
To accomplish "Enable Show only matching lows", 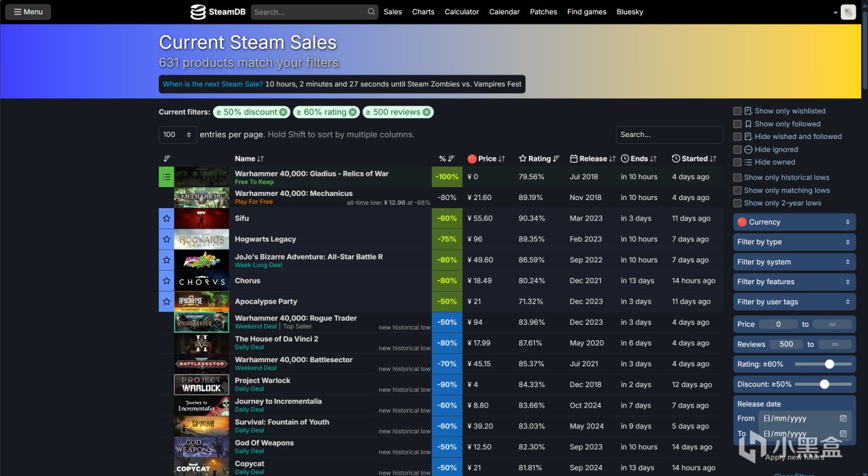I will [737, 191].
